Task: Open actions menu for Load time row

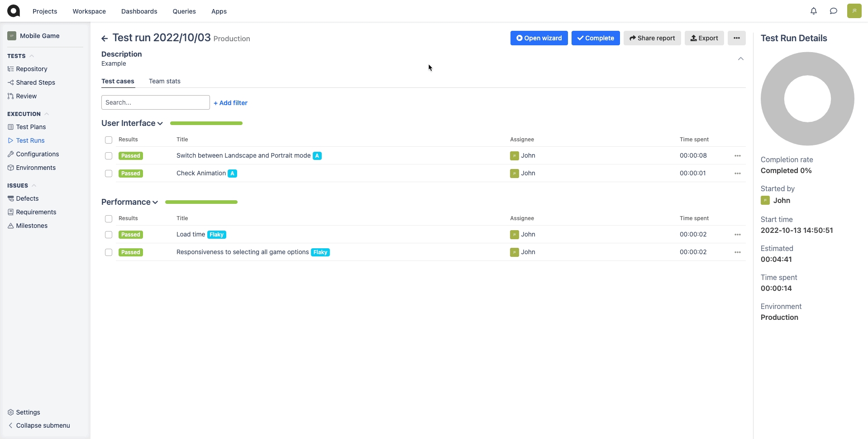Action: tap(737, 235)
